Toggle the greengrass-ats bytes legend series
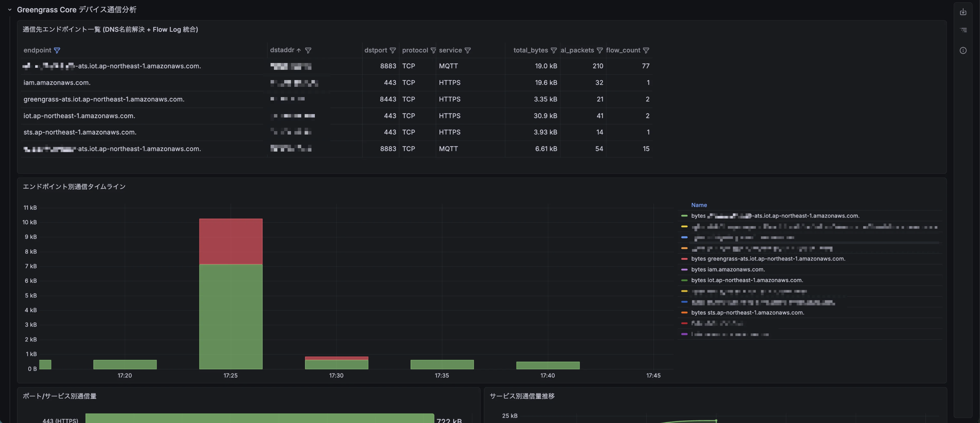 [768, 258]
